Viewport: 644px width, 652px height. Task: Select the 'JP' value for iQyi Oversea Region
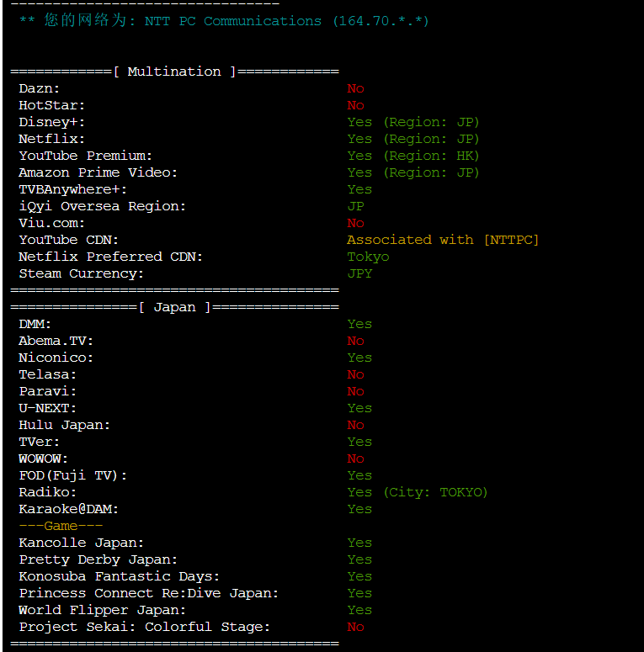click(356, 206)
